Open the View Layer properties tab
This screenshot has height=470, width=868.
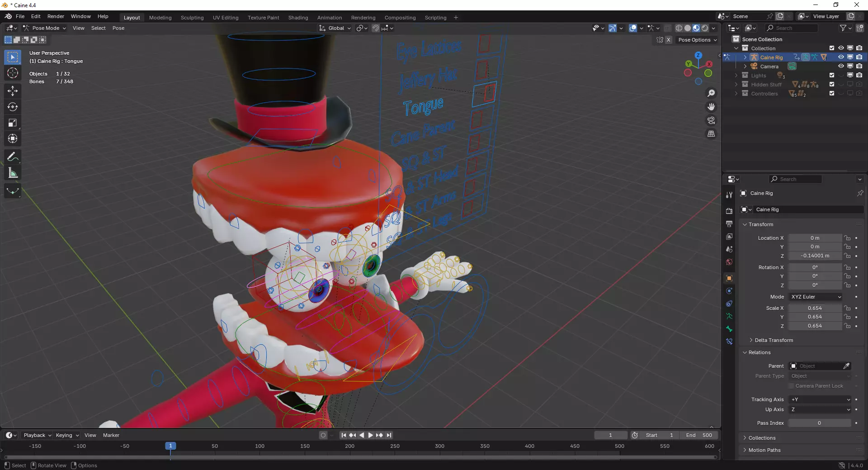[x=729, y=237]
